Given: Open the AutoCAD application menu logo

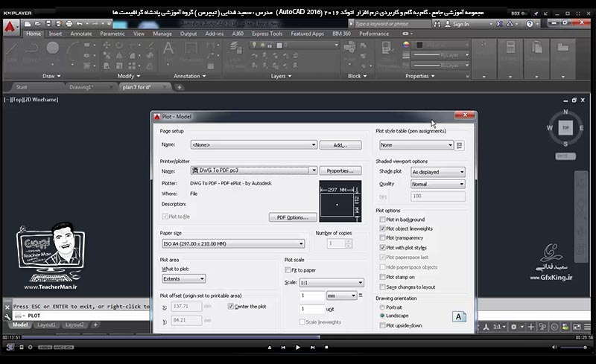Looking at the screenshot, I should [x=10, y=27].
